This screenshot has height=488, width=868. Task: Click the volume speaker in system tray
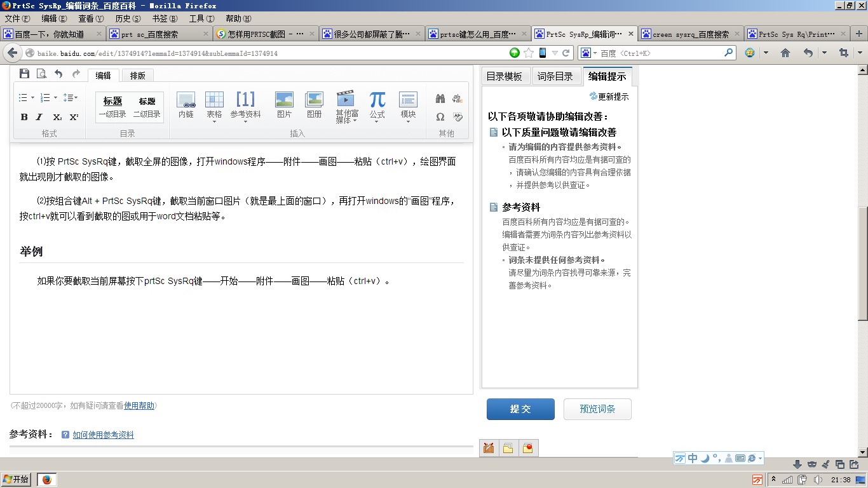pyautogui.click(x=818, y=480)
